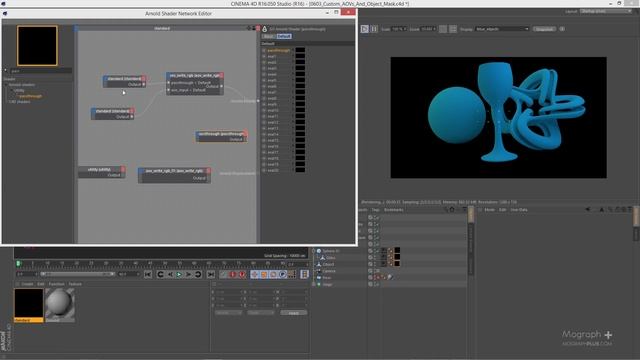This screenshot has width=640, height=360.
Task: Open the middle dropdown in the Coordinates Manager bottom row
Action: [x=260, y=313]
